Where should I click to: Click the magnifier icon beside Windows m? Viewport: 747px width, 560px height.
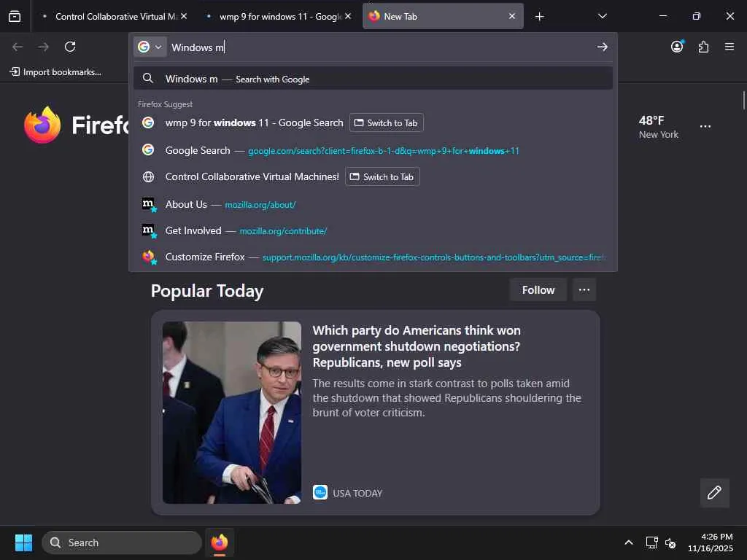(148, 78)
